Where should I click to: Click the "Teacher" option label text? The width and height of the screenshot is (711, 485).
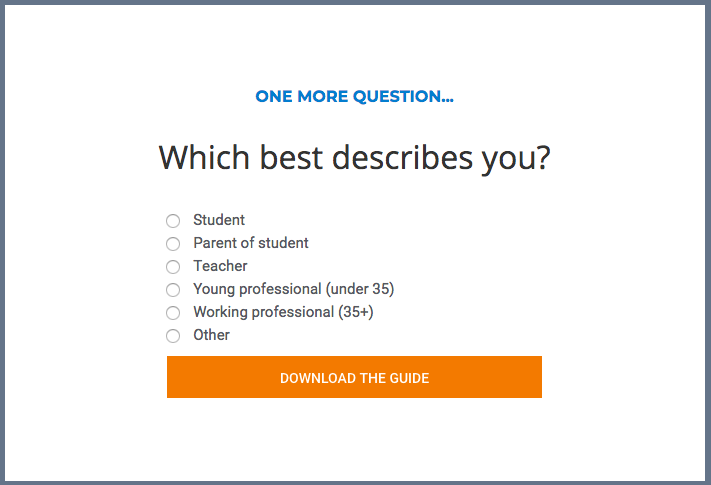[220, 266]
